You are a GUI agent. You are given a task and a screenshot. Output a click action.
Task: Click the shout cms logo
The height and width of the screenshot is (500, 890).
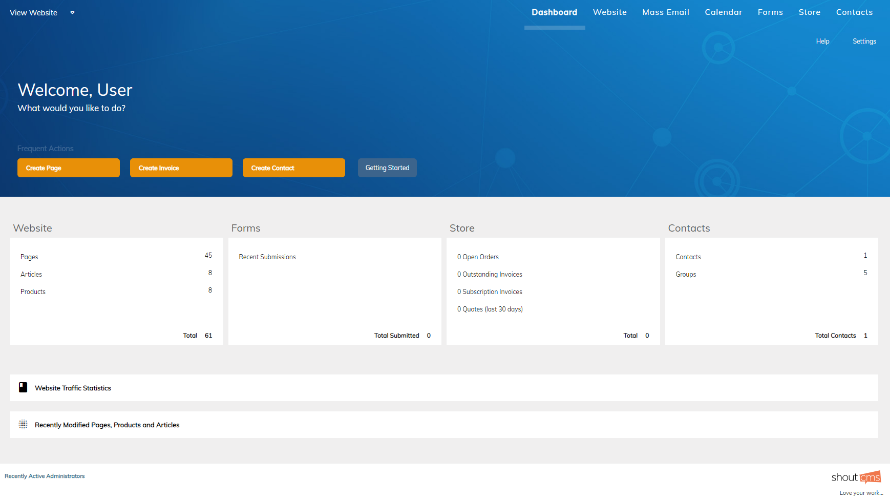point(856,477)
